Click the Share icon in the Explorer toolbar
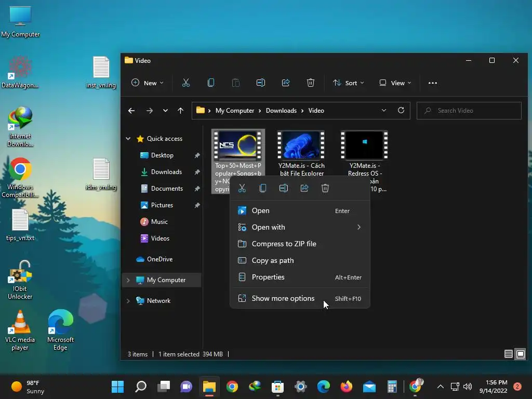This screenshot has width=532, height=399. [286, 83]
